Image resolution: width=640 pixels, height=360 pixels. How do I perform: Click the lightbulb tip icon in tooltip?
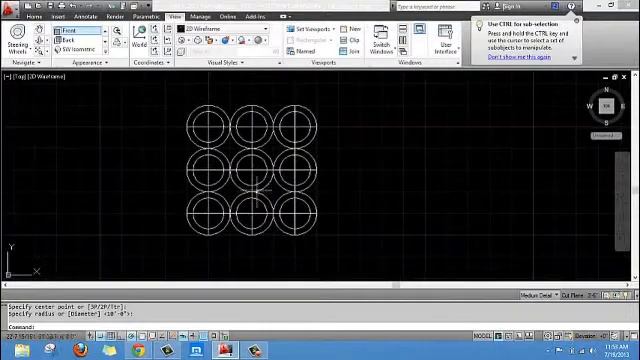coord(480,25)
